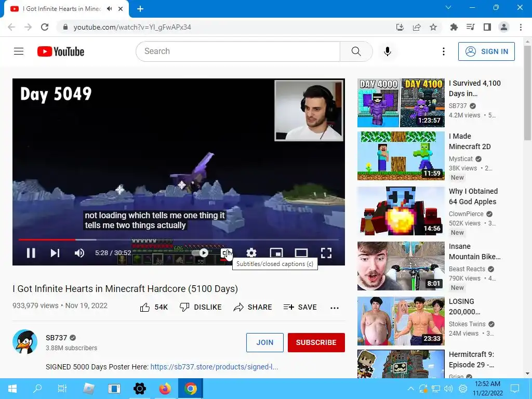This screenshot has width=532, height=399.
Task: Open the Windows notification center
Action: pos(515,389)
